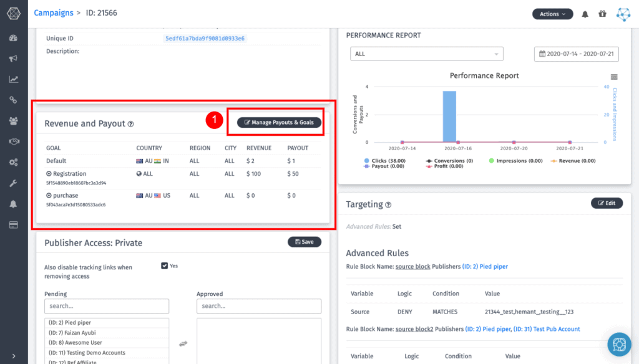Click the users group sidebar icon
639x364 pixels.
coord(13,120)
